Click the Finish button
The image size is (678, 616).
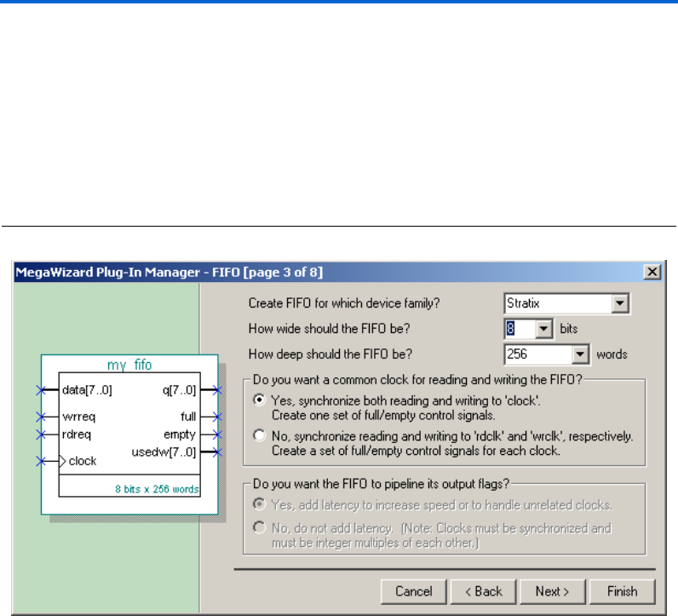coord(623,591)
